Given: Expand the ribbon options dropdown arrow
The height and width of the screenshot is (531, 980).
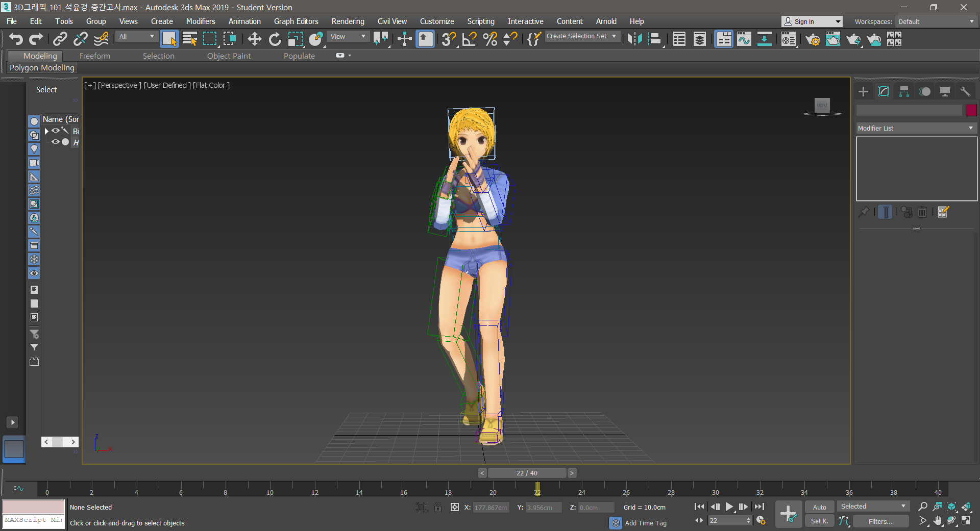Looking at the screenshot, I should click(x=350, y=56).
